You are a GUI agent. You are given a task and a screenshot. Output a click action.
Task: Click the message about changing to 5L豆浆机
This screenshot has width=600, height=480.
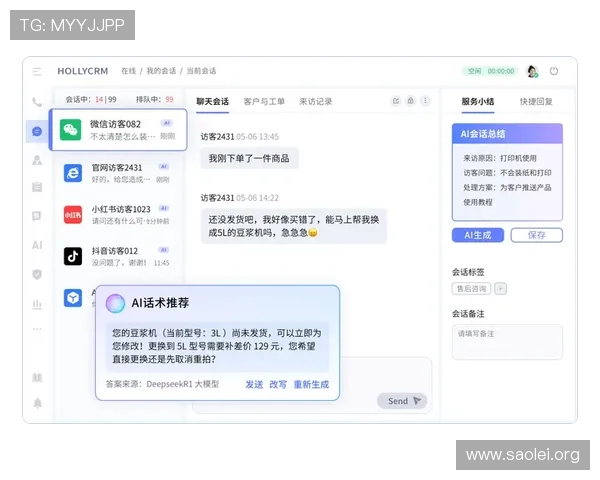(294, 226)
